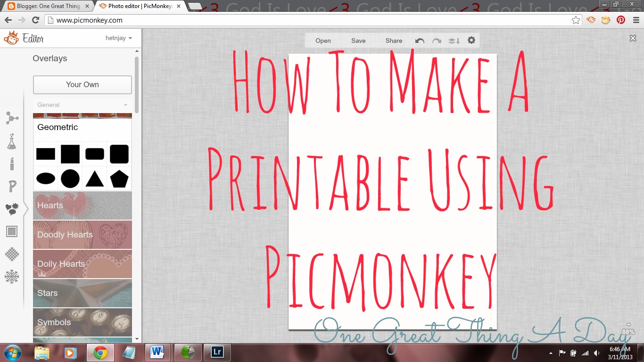Select the Effects panel flask icon
This screenshot has width=644, height=362.
pyautogui.click(x=12, y=141)
